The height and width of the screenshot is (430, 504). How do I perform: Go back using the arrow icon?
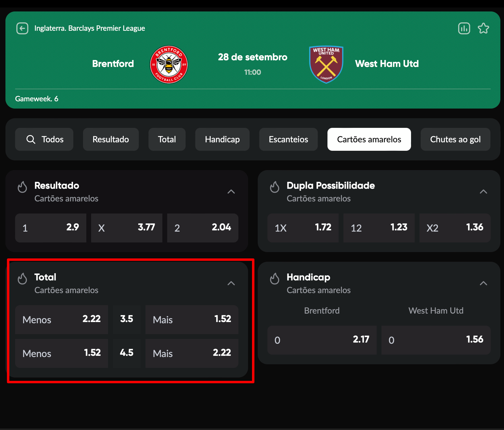pos(22,28)
